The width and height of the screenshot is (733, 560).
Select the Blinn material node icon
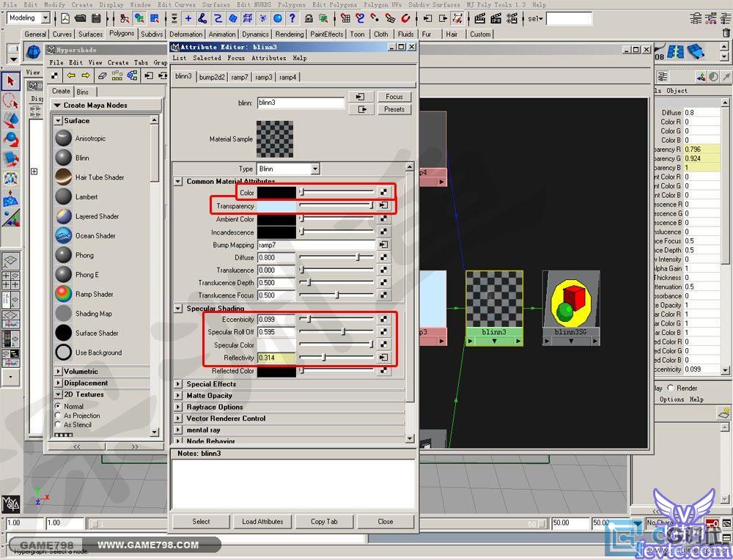click(64, 158)
